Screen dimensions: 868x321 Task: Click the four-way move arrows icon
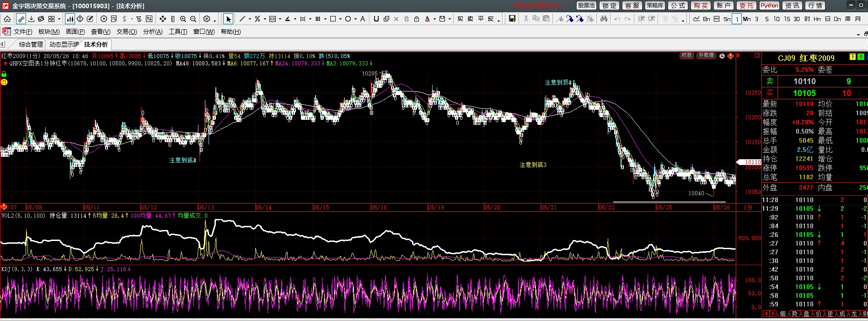(163, 19)
